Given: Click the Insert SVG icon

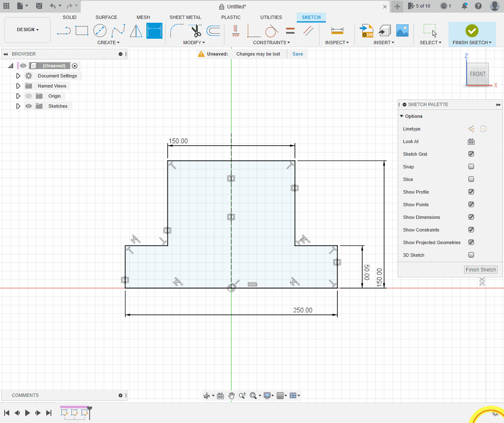Looking at the screenshot, I should pos(366,31).
